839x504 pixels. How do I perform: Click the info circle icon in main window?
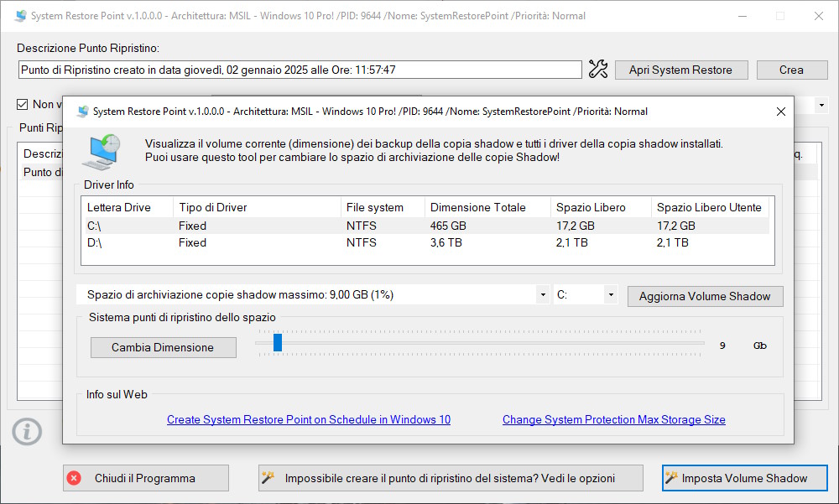pyautogui.click(x=27, y=431)
